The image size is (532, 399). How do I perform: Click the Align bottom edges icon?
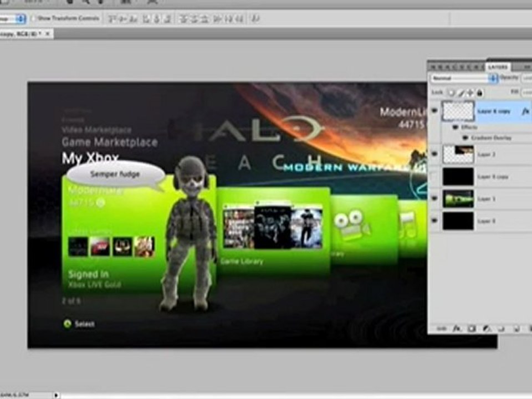(x=134, y=19)
